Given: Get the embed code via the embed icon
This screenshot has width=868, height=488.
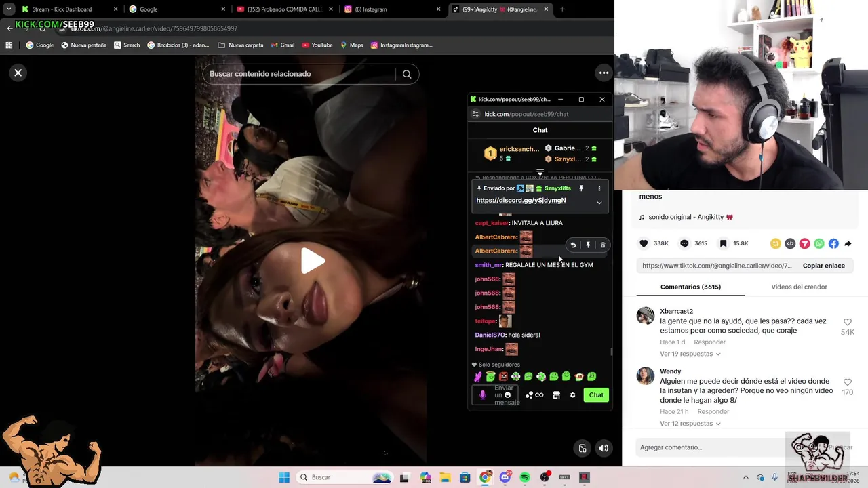Looking at the screenshot, I should (790, 243).
